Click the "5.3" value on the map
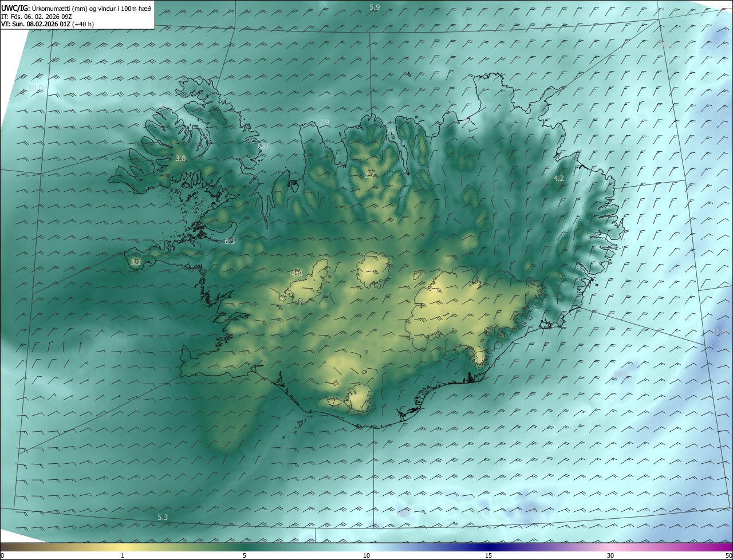The height and width of the screenshot is (560, 733). click(x=163, y=518)
